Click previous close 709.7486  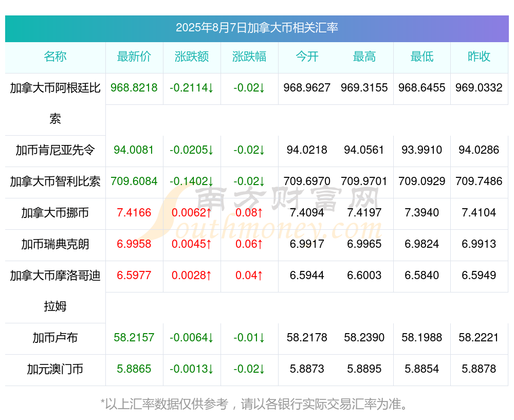(x=479, y=181)
